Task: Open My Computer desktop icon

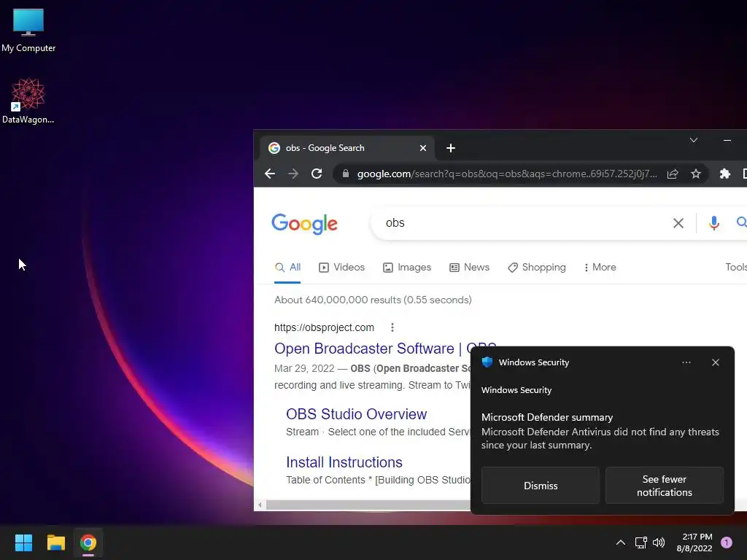Action: tap(28, 31)
